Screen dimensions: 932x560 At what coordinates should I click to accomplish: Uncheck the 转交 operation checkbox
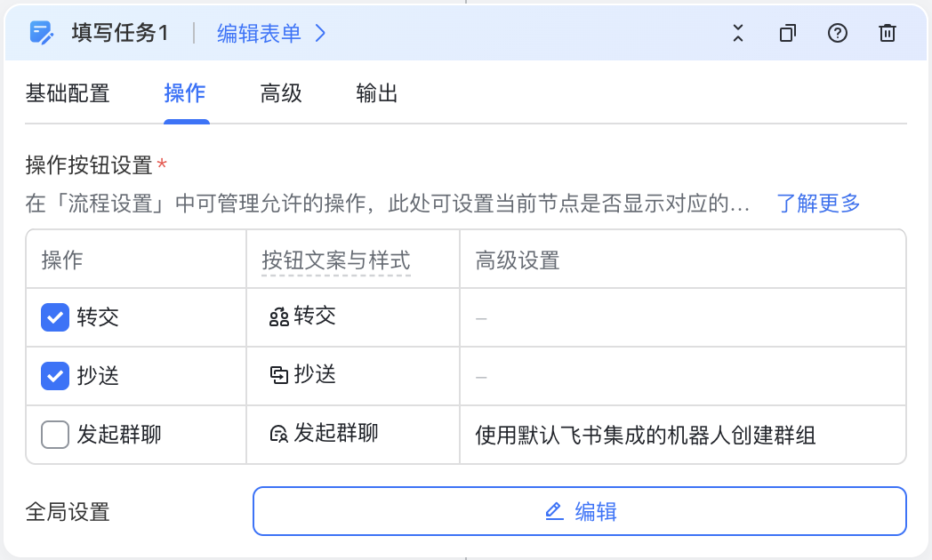pos(54,317)
